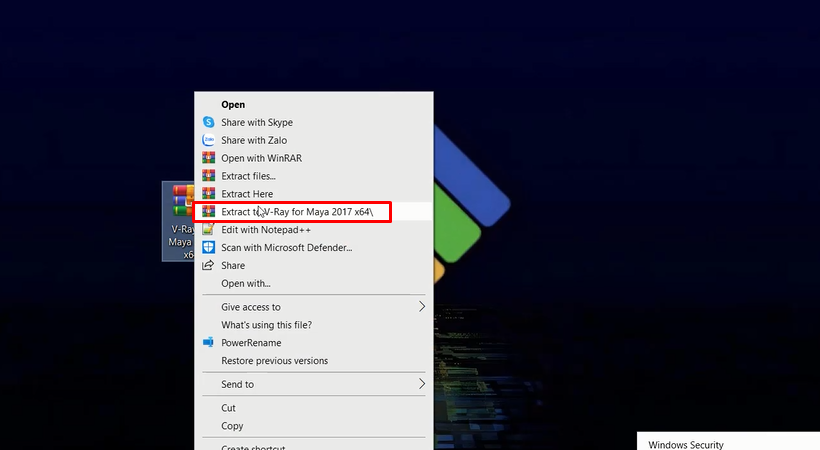Choose Copy from the context menu

pos(232,426)
